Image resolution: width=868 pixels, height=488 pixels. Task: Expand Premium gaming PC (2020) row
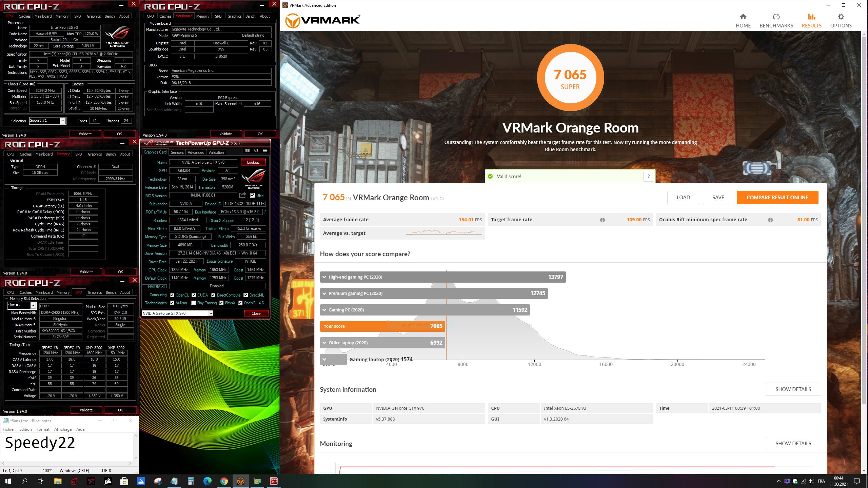[x=434, y=293]
